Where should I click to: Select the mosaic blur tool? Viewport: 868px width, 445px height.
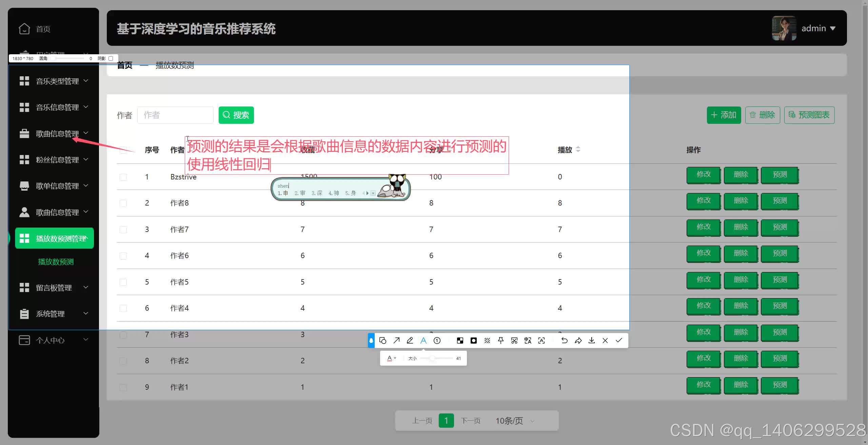pos(460,341)
